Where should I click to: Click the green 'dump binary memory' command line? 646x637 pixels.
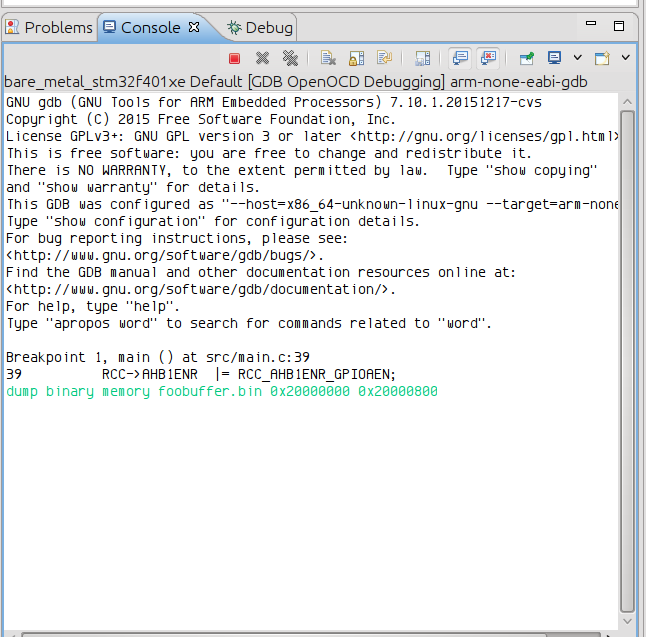(222, 391)
